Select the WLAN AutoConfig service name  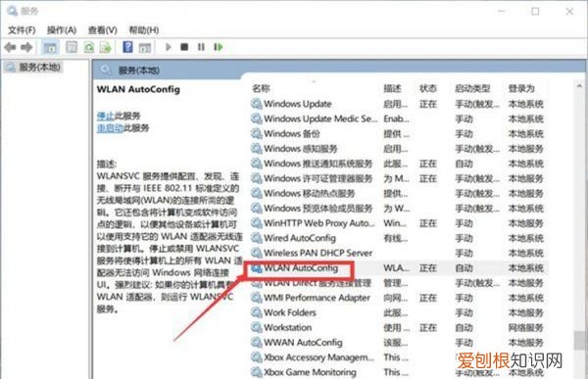[x=301, y=268]
